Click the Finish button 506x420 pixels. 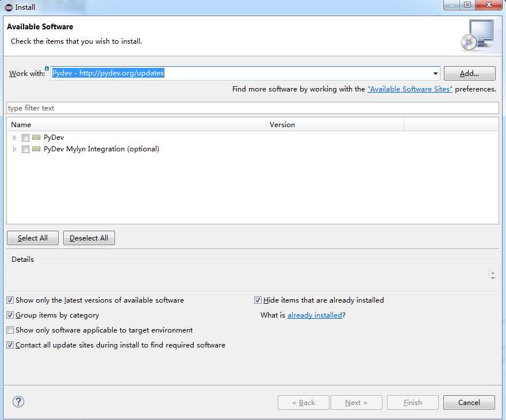[413, 402]
